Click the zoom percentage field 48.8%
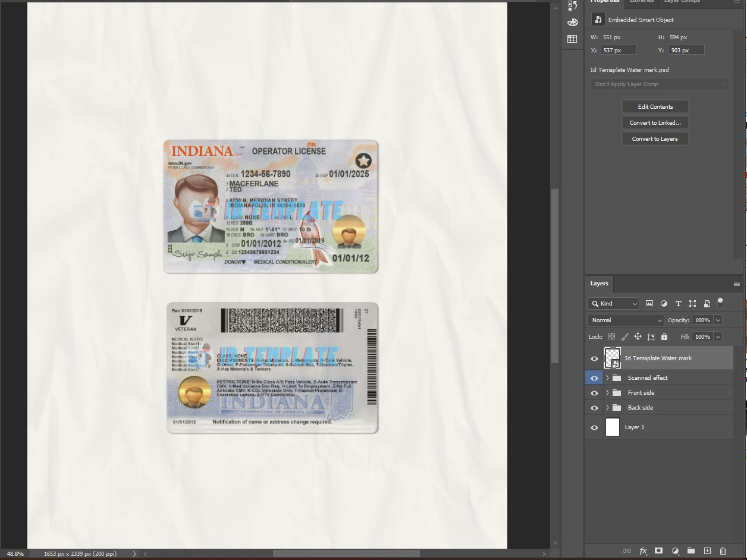Image resolution: width=747 pixels, height=560 pixels. [x=15, y=553]
